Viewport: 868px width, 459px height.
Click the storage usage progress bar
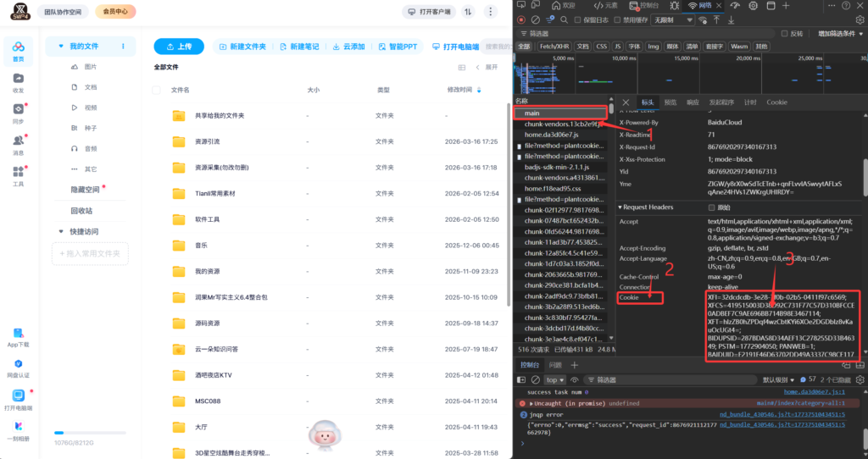point(90,433)
